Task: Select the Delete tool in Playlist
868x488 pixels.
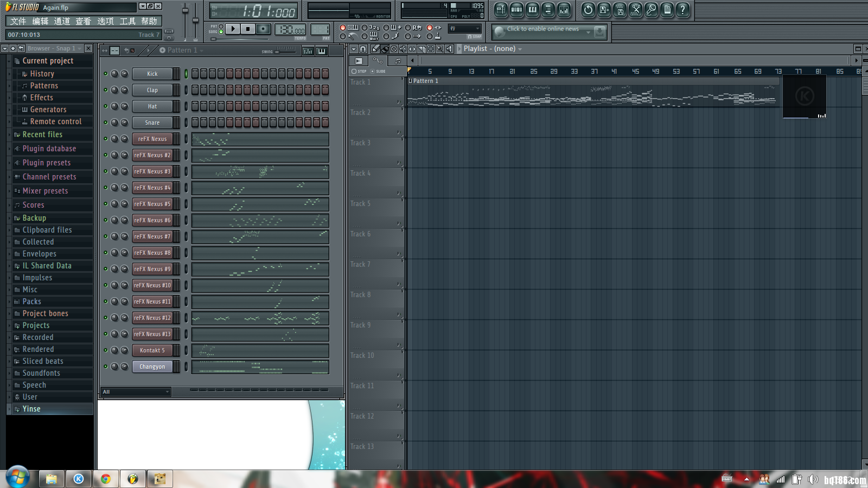Action: 394,49
